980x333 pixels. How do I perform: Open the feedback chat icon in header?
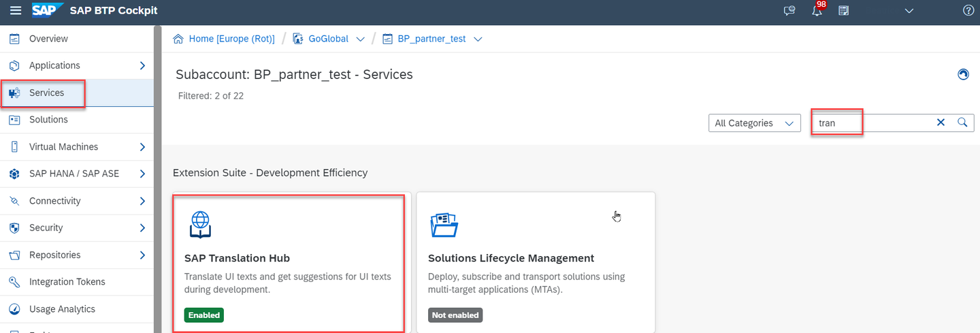coord(789,10)
